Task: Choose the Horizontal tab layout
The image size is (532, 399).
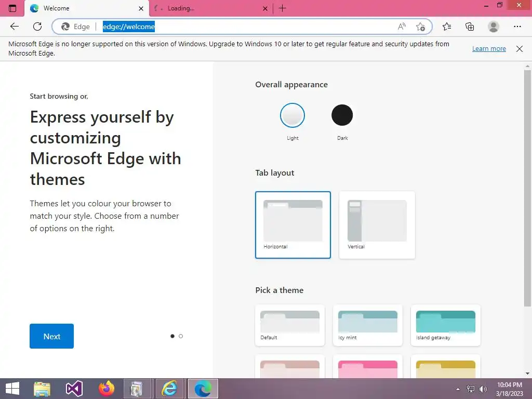Action: pyautogui.click(x=293, y=225)
